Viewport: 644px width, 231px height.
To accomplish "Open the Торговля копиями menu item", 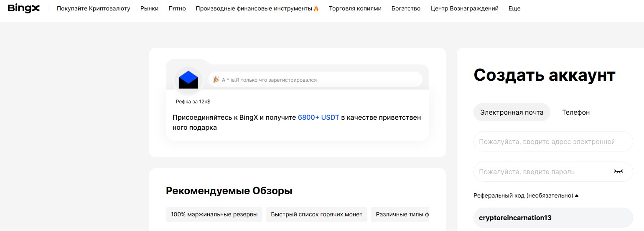I will point(355,8).
